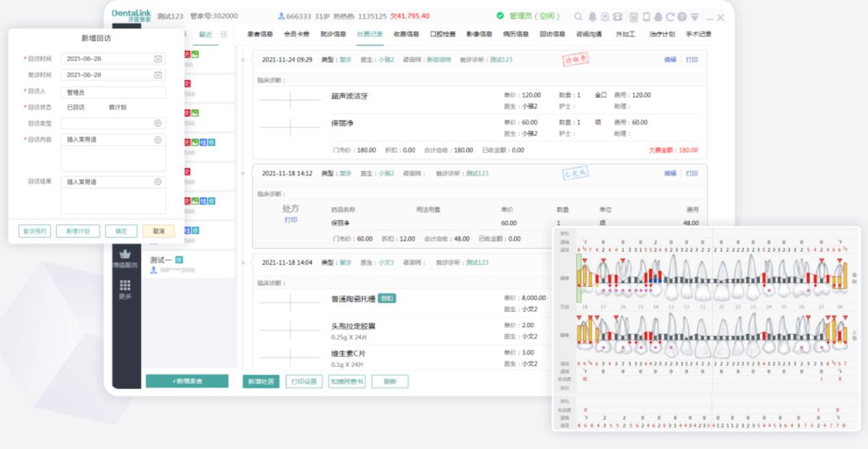This screenshot has width=868, height=449.
Task: Click the 回访内容 text area
Action: tap(113, 159)
